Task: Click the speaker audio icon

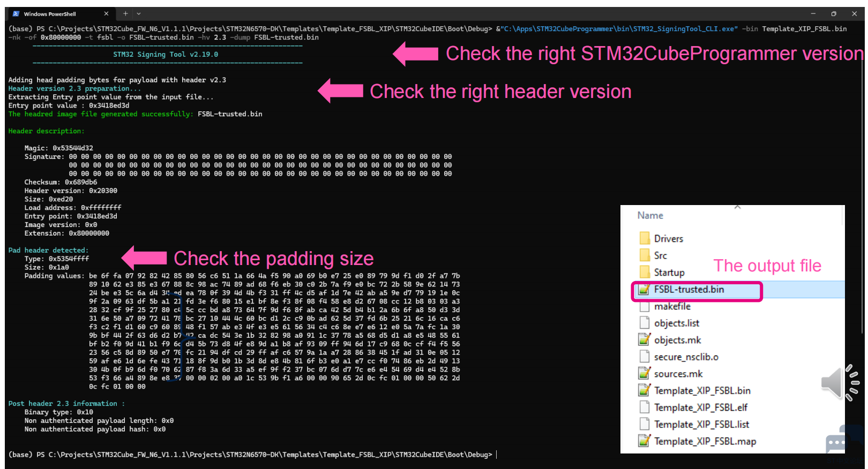Action: (x=839, y=382)
